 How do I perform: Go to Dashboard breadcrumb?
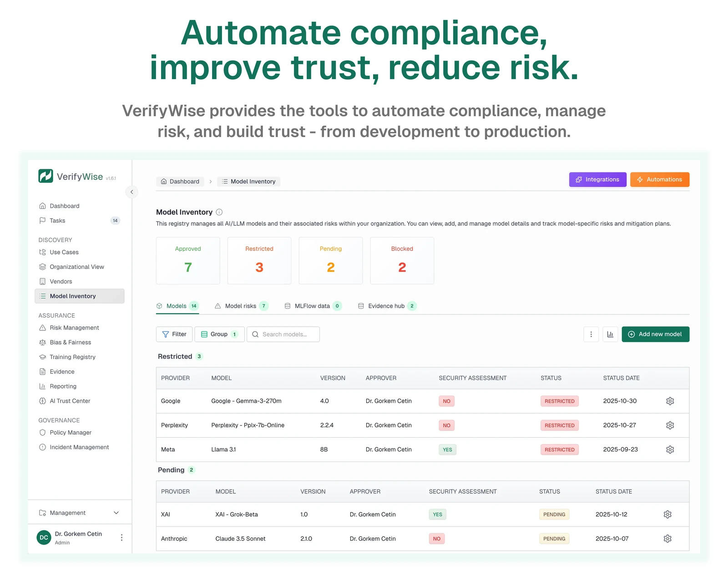pos(180,182)
